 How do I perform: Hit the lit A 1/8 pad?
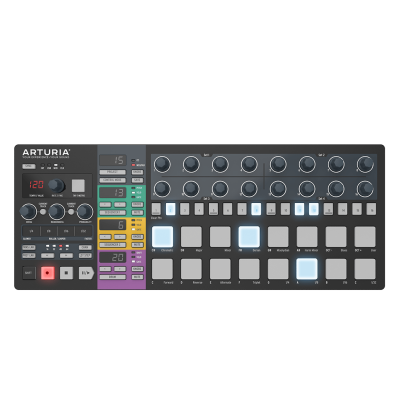[307, 269]
